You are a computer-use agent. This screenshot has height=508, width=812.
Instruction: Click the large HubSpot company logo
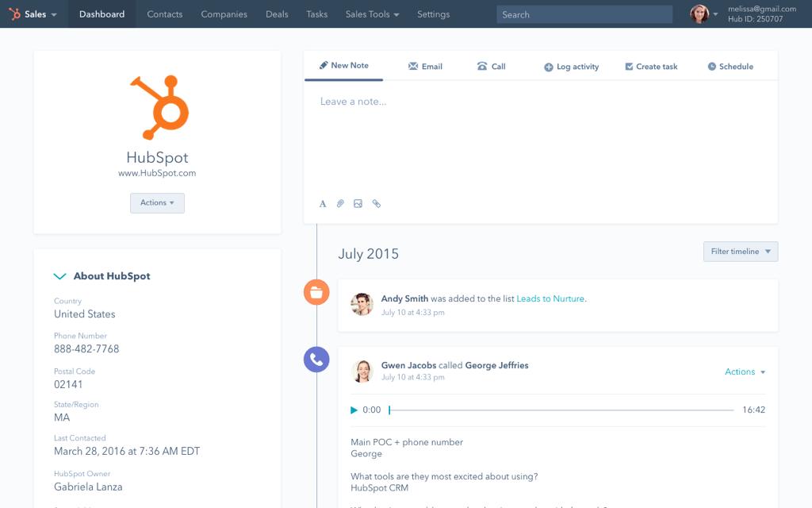[159, 107]
